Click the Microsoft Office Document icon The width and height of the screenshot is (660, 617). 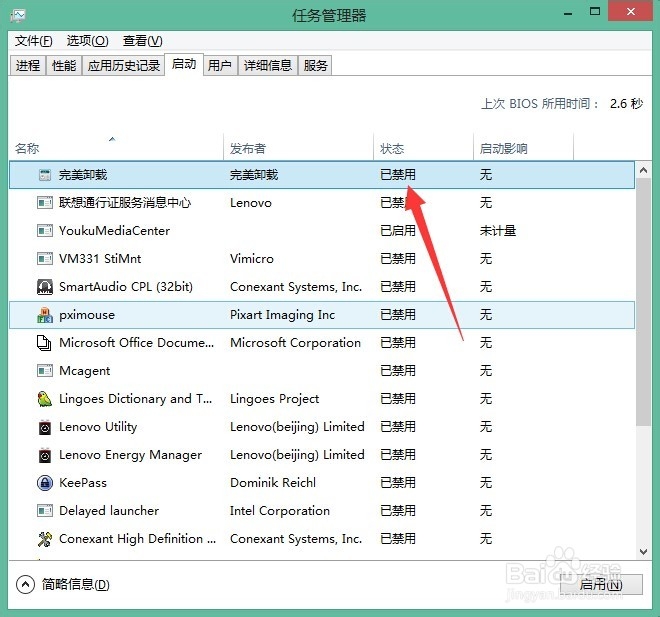tap(44, 343)
